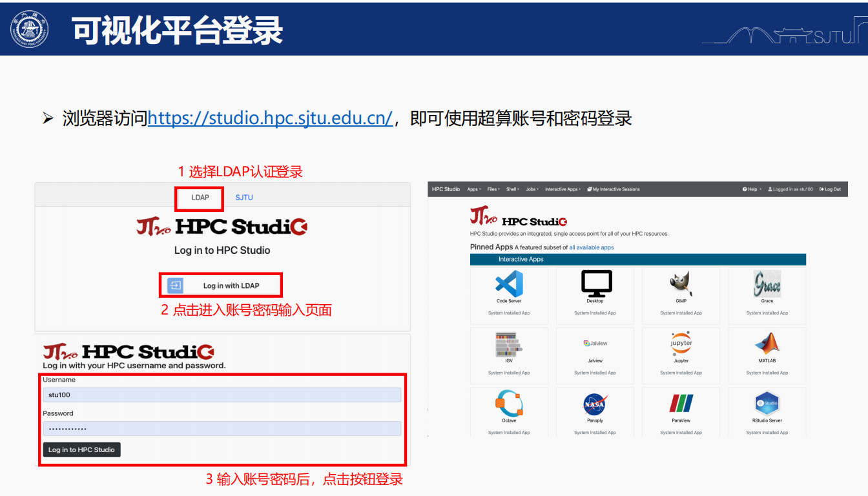Click the RStudio Server label text
This screenshot has height=496, width=868.
pyautogui.click(x=767, y=420)
